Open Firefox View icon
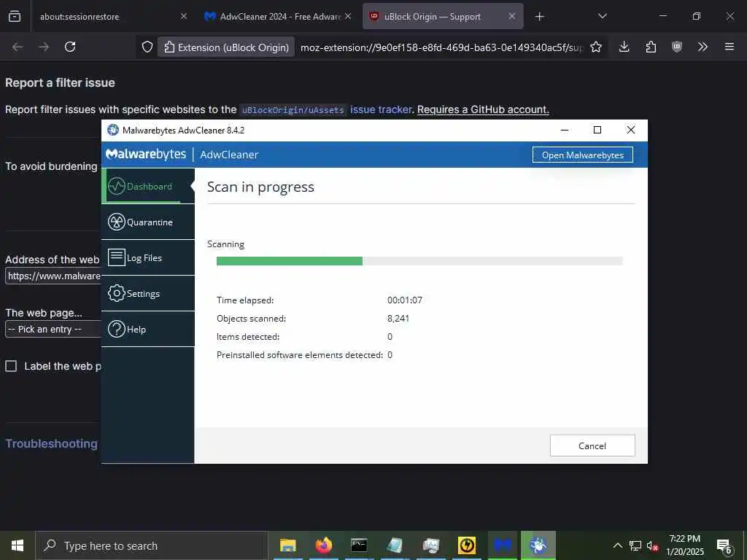This screenshot has width=747, height=560. 15,16
